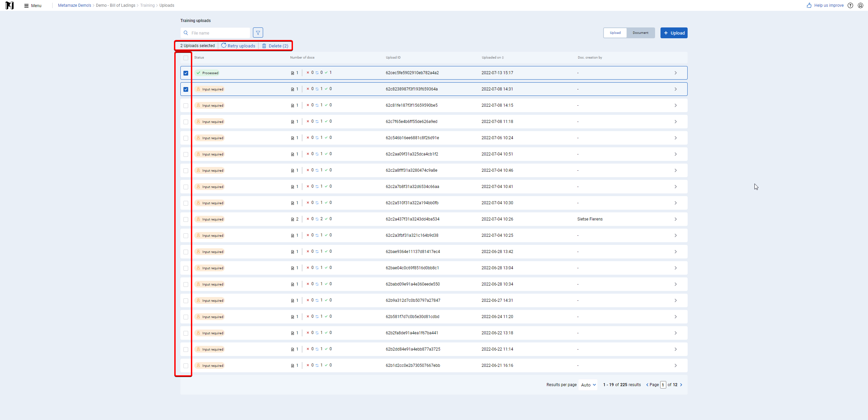Screen dimensions: 868x420
Task: Click the Status column header
Action: [x=199, y=58]
